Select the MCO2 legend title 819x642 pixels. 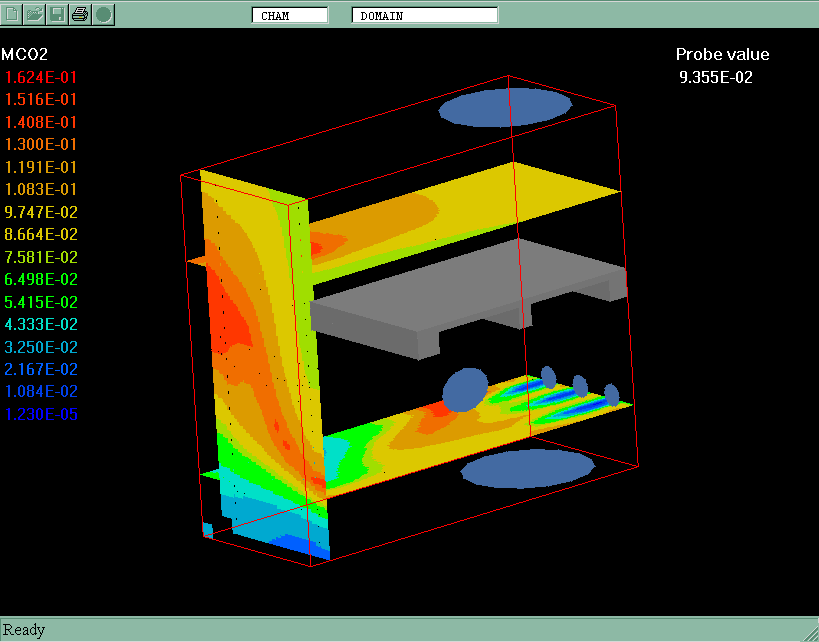coord(24,54)
